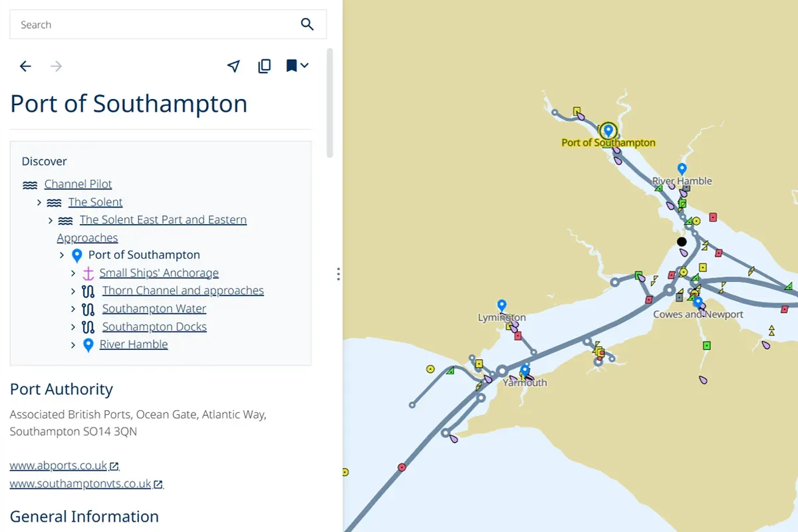Click the River Hamble pin on map
Image resolution: width=798 pixels, height=532 pixels.
(x=682, y=169)
